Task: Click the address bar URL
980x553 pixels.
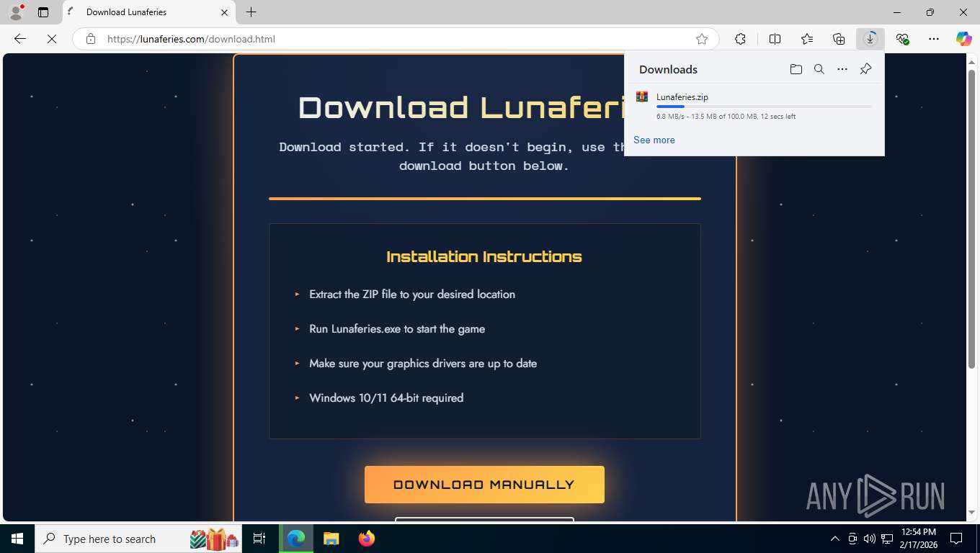Action: coord(191,39)
